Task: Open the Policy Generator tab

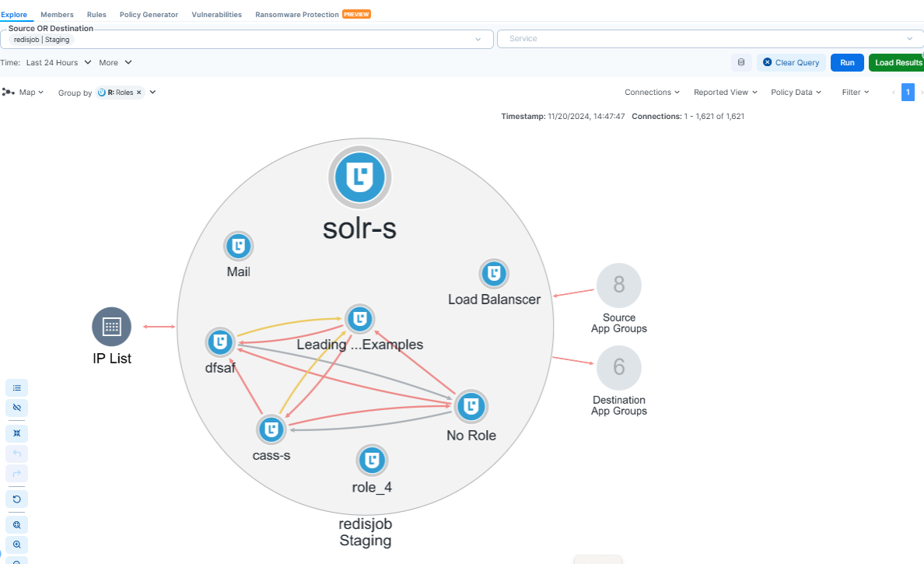Action: 149,15
